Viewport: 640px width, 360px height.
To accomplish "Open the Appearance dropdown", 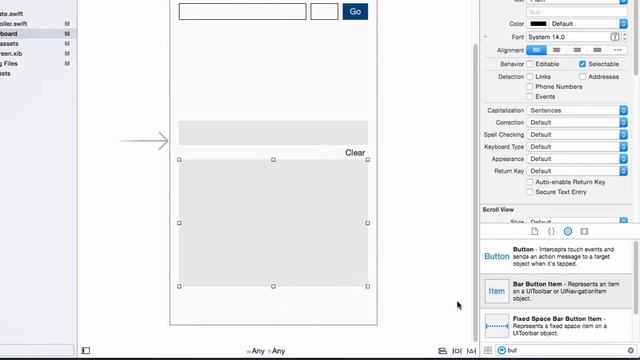I will [x=577, y=159].
